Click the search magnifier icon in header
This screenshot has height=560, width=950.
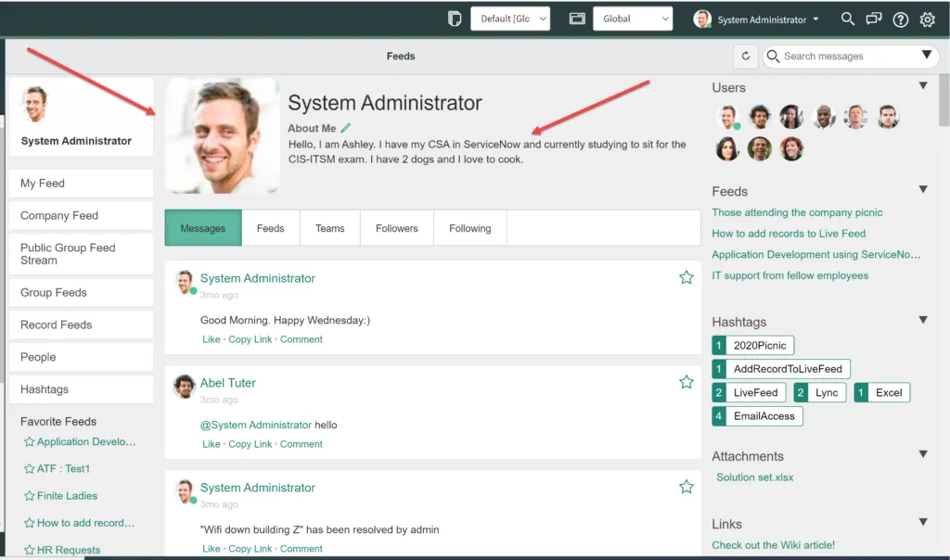click(x=847, y=19)
